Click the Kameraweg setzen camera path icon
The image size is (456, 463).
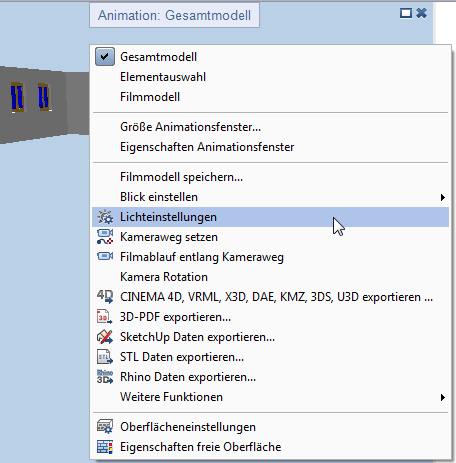pyautogui.click(x=105, y=237)
